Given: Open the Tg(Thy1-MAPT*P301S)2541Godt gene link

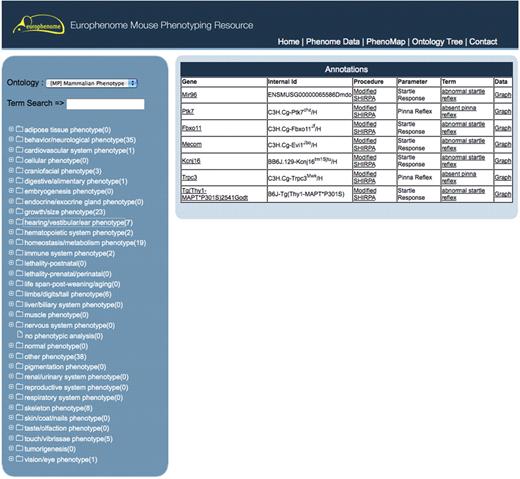Looking at the screenshot, I should 215,194.
